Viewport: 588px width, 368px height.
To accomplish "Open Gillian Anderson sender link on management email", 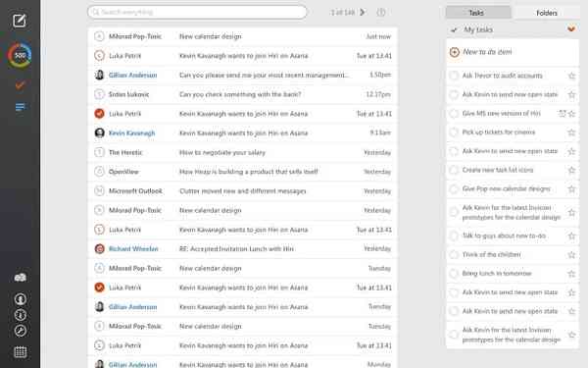I will point(132,76).
